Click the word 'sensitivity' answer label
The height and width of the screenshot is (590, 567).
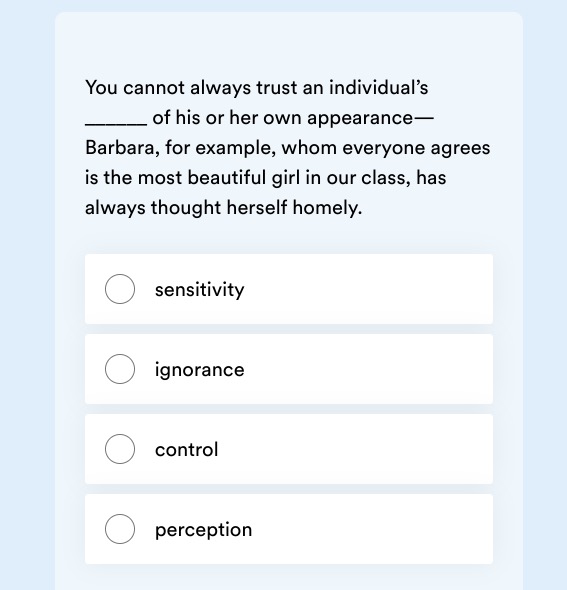(199, 290)
